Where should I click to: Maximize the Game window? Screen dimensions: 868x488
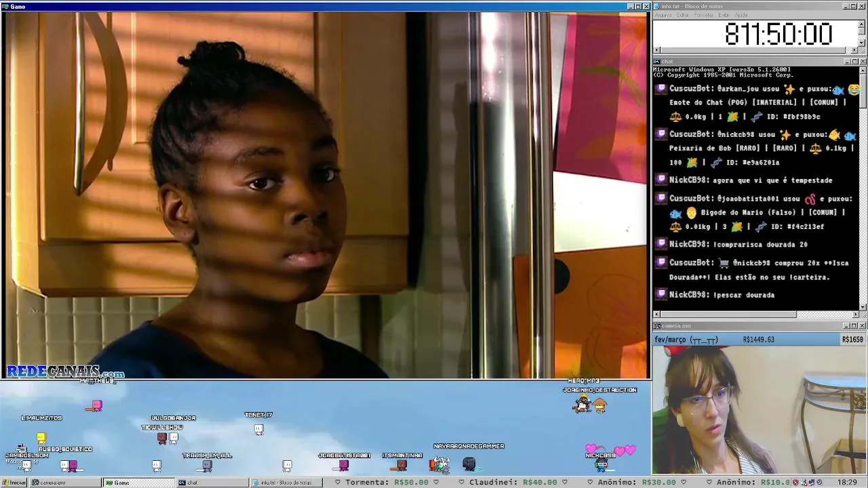point(638,6)
